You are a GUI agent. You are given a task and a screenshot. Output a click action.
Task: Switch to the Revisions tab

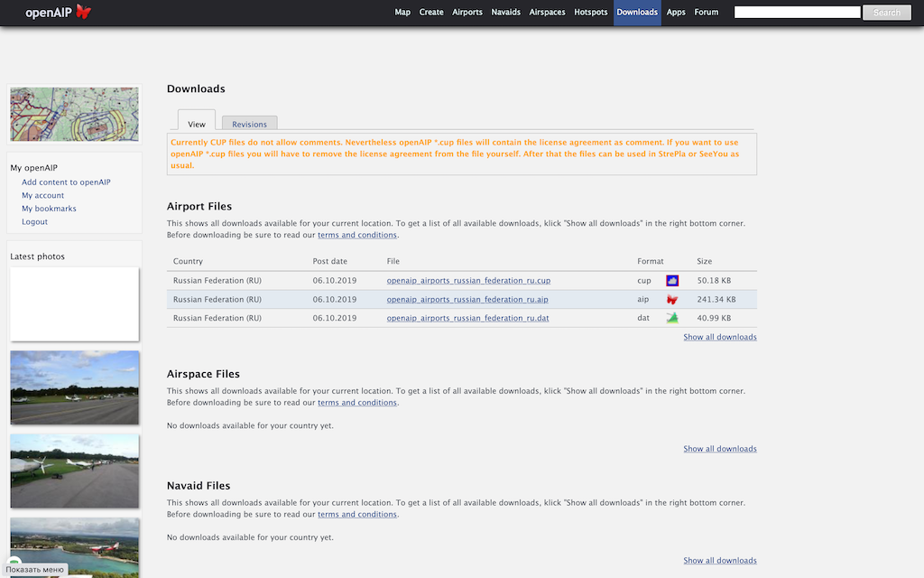click(x=249, y=125)
